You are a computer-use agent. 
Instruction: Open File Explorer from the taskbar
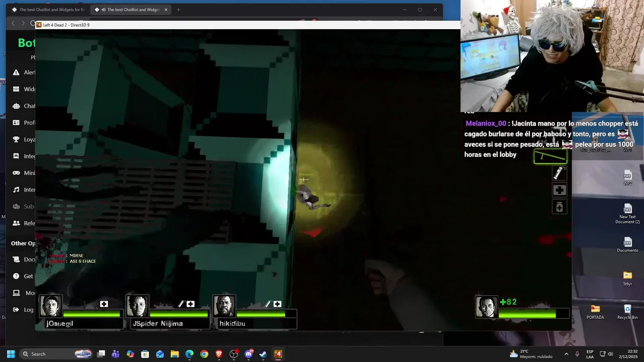175,354
